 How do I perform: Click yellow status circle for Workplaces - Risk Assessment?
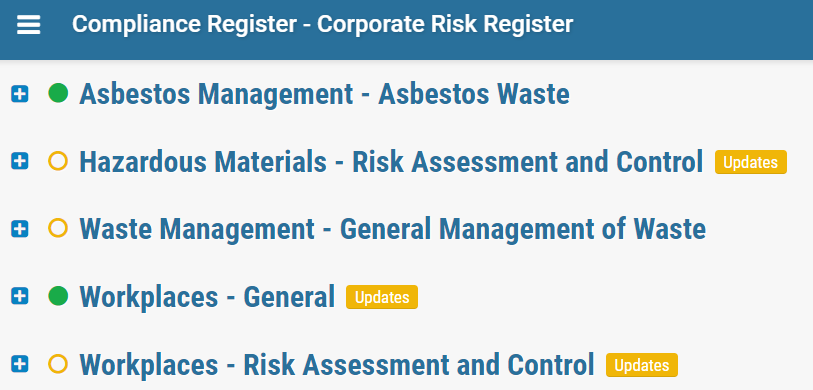[x=58, y=364]
